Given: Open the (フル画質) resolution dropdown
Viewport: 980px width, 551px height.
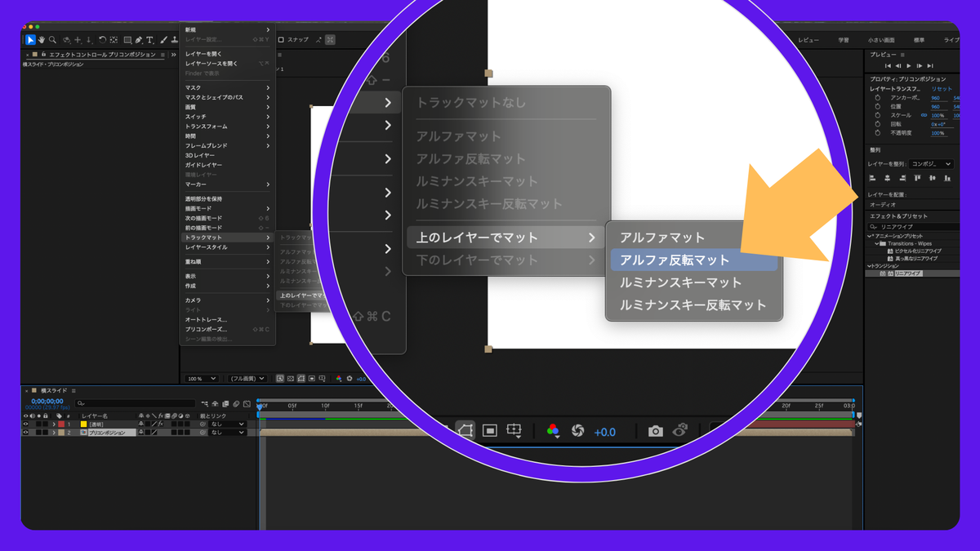Looking at the screenshot, I should tap(247, 379).
